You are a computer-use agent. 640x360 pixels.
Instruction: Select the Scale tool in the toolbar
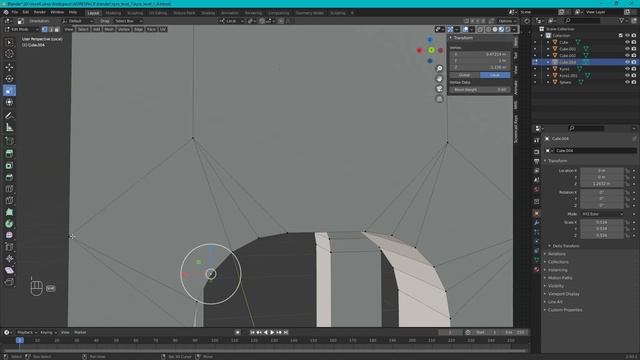9,91
